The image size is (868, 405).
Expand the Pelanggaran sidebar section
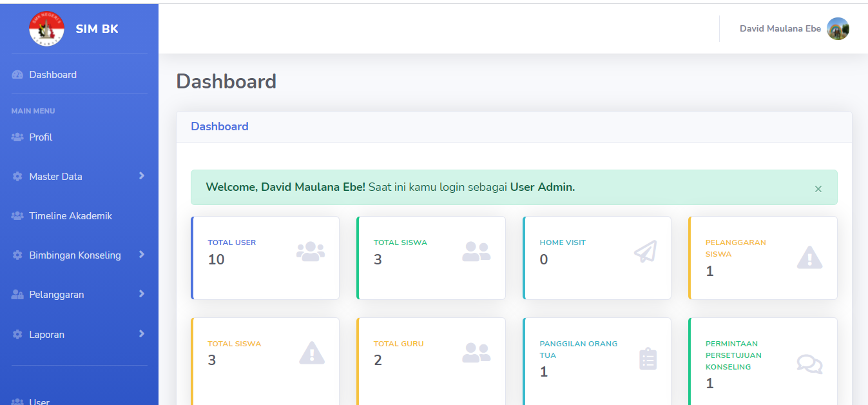tap(57, 295)
